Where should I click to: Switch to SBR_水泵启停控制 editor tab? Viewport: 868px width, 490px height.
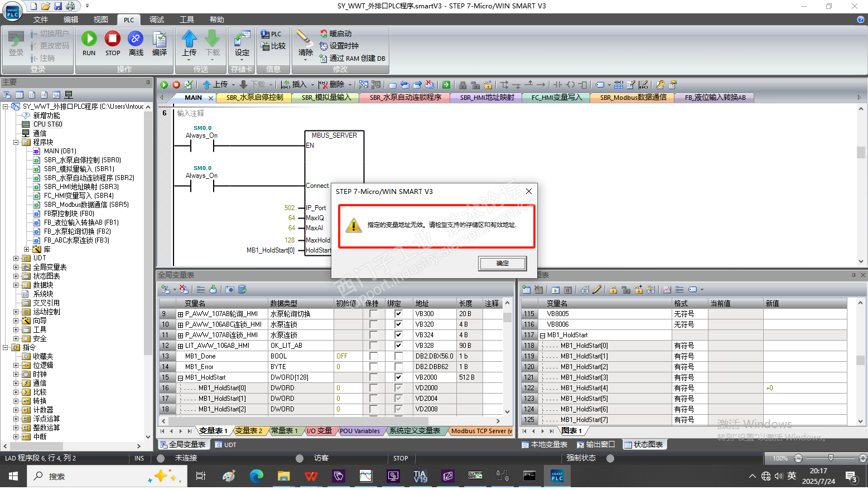254,98
